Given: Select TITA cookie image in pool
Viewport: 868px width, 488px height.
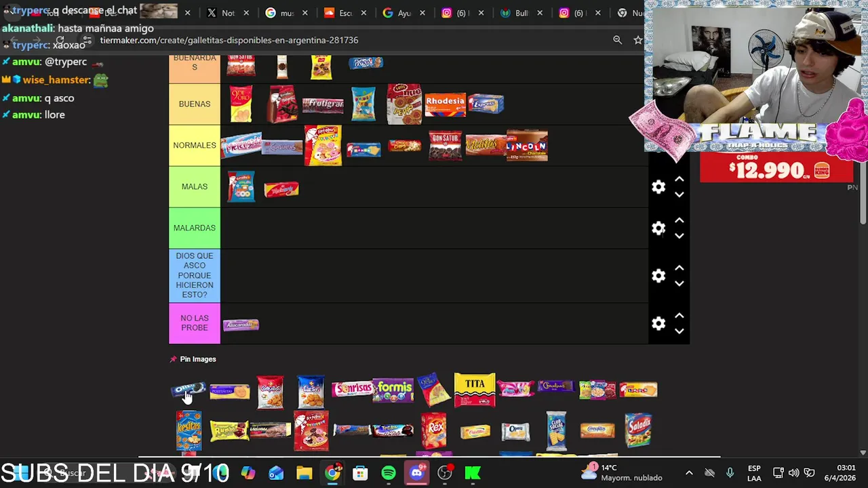Looking at the screenshot, I should 475,389.
